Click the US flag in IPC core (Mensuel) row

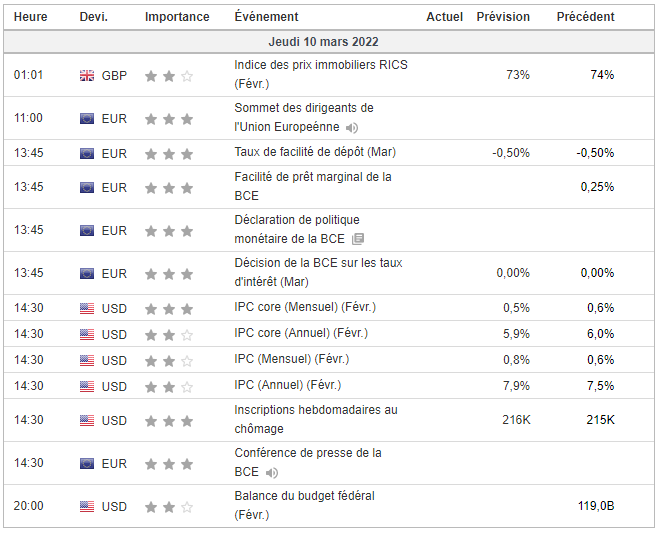[x=87, y=308]
